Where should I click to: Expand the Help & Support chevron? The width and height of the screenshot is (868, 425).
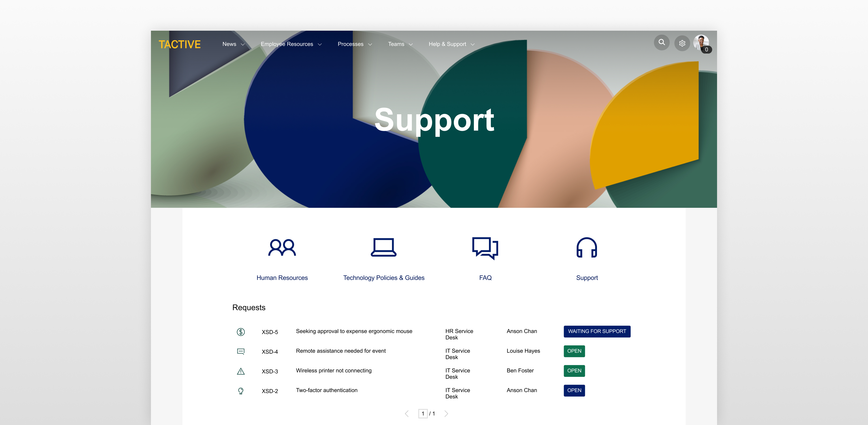472,45
